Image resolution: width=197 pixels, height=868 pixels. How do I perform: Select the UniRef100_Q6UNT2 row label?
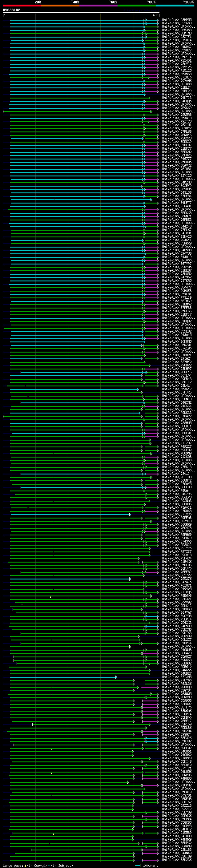pos(177,481)
